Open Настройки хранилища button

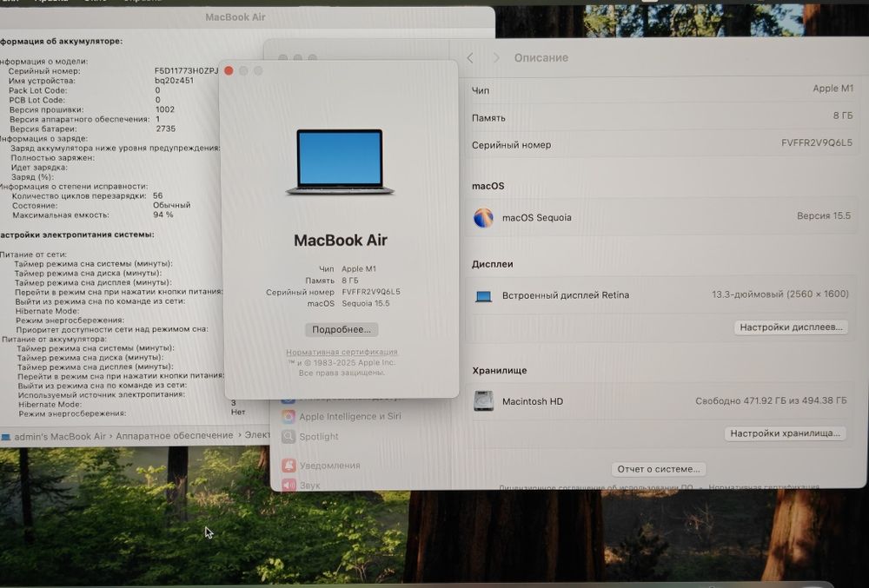[x=785, y=433]
